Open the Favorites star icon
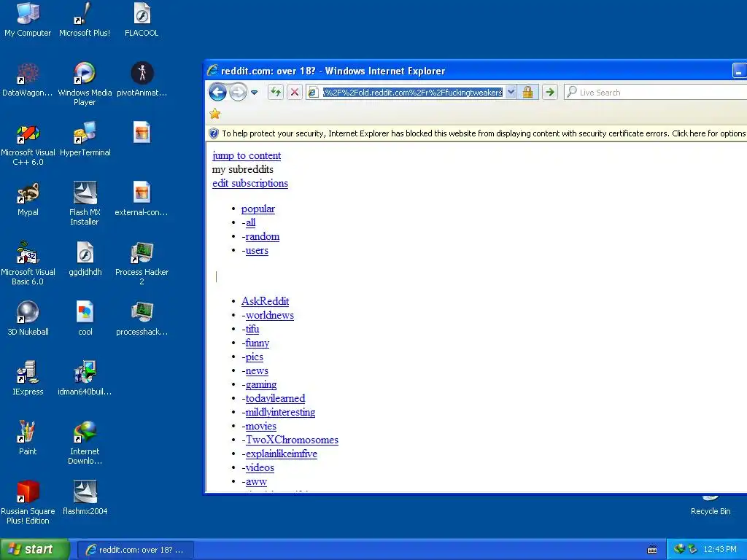This screenshot has height=560, width=747. click(215, 114)
